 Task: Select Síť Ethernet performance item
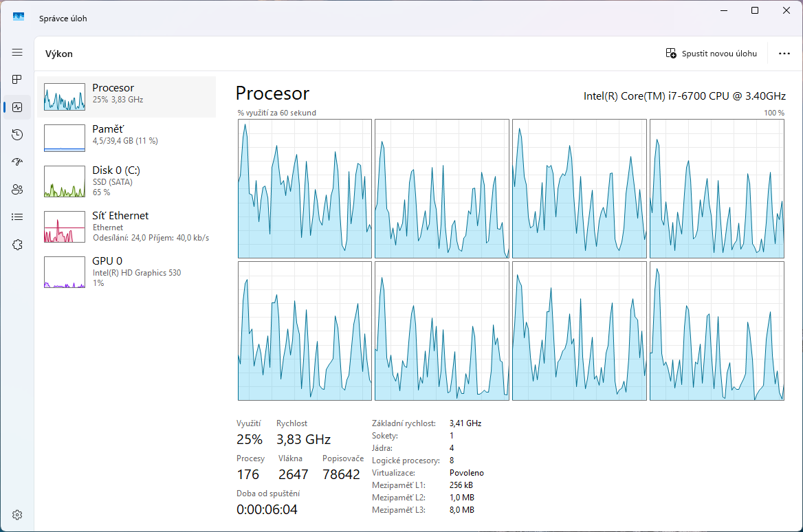coord(126,226)
